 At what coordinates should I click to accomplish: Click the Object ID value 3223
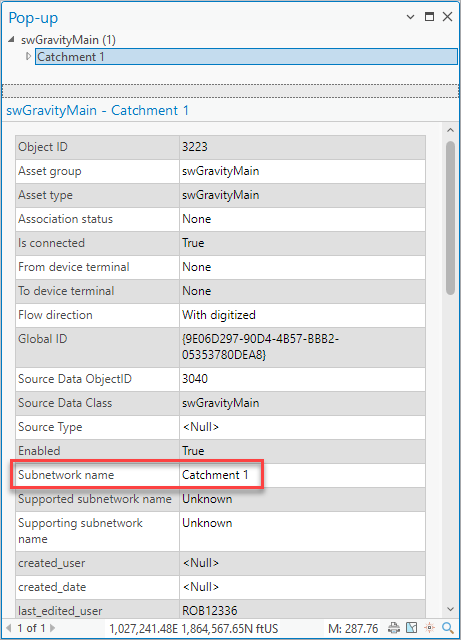point(195,147)
